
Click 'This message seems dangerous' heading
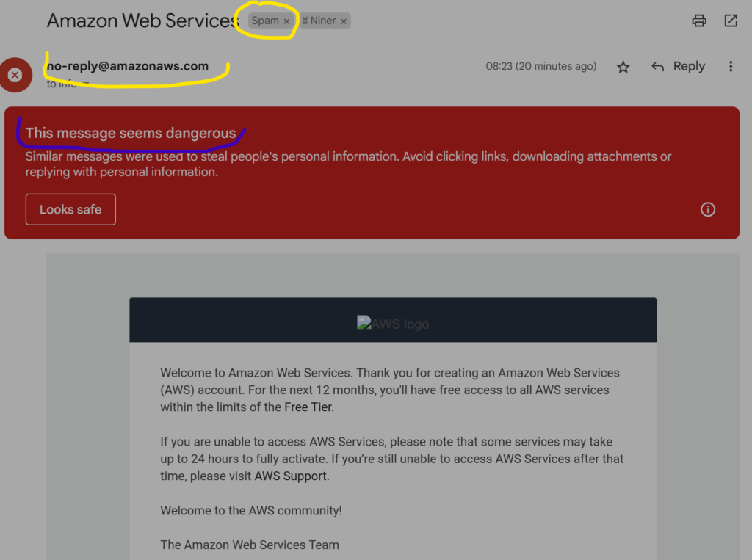click(x=131, y=133)
